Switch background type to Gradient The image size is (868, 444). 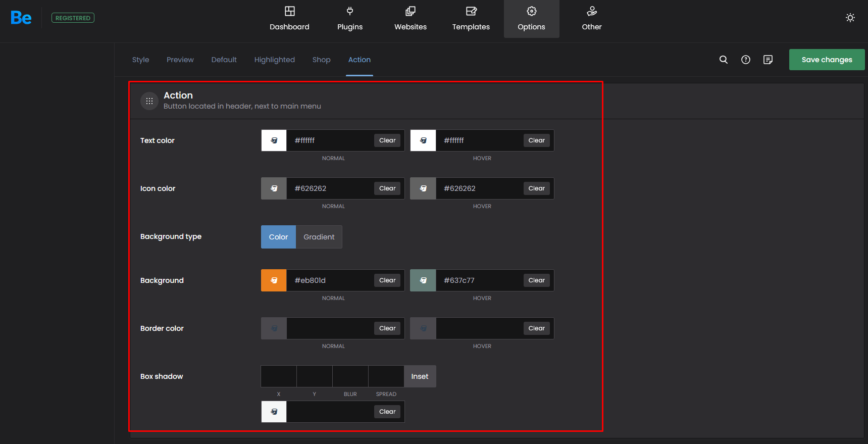319,237
